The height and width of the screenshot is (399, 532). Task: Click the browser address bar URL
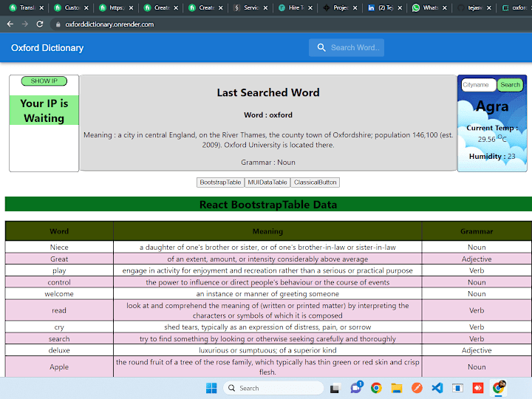click(x=109, y=24)
